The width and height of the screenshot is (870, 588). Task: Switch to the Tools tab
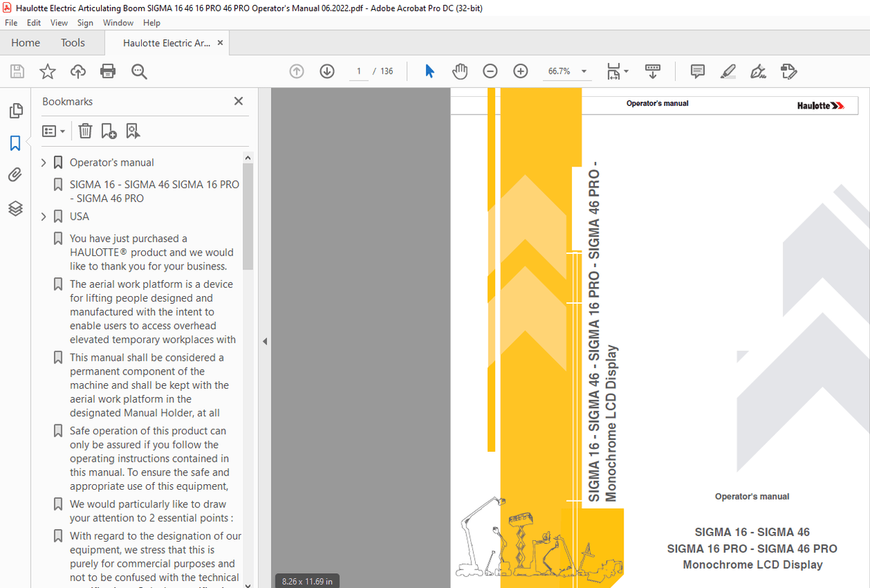pos(72,43)
